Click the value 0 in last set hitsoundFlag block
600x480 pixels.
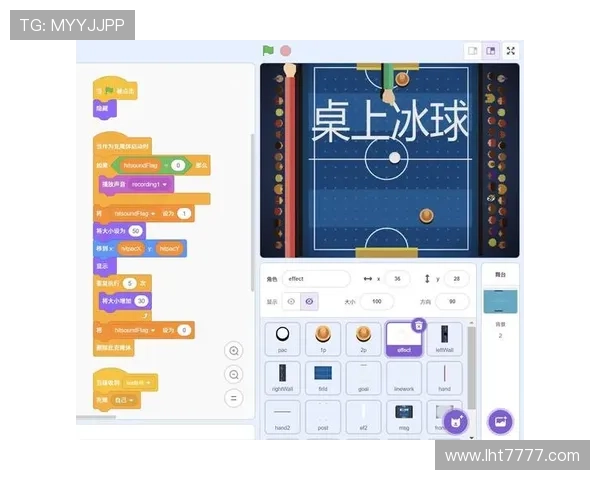[x=184, y=330]
